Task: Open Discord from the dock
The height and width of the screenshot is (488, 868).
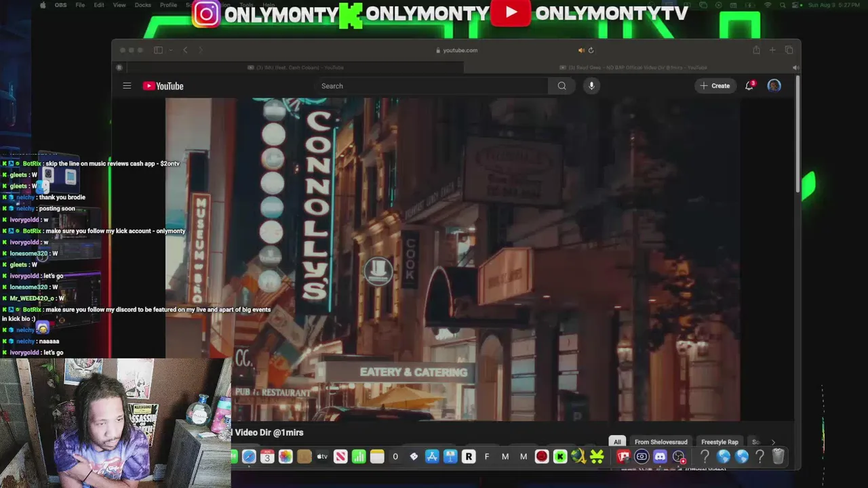Action: [660, 457]
